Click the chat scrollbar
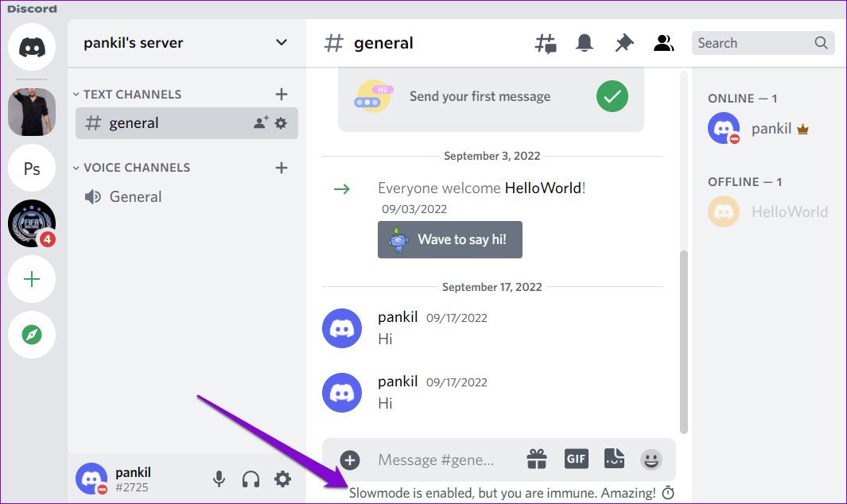The height and width of the screenshot is (504, 847). pos(684,341)
